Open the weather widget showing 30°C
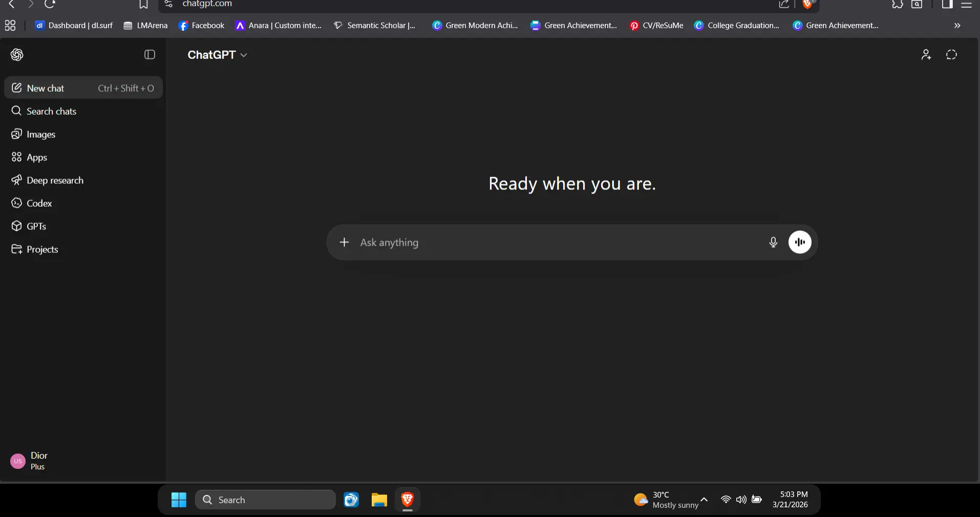This screenshot has width=980, height=517. pos(666,500)
